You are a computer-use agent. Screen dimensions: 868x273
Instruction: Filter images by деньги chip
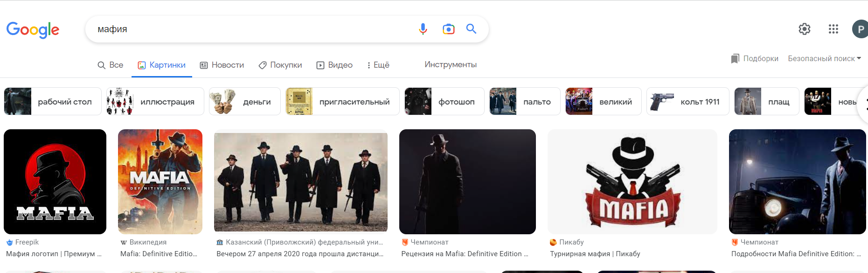tap(244, 101)
